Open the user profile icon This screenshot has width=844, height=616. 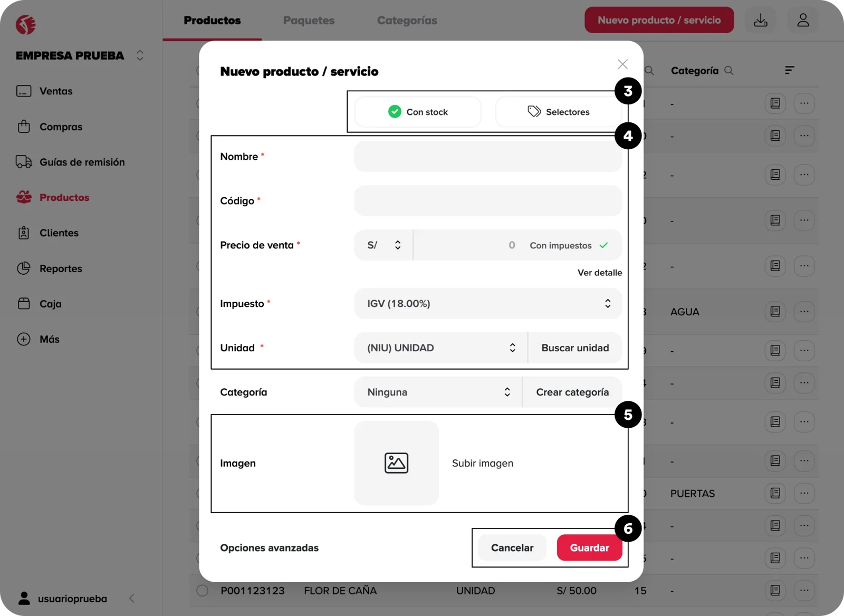pyautogui.click(x=803, y=21)
